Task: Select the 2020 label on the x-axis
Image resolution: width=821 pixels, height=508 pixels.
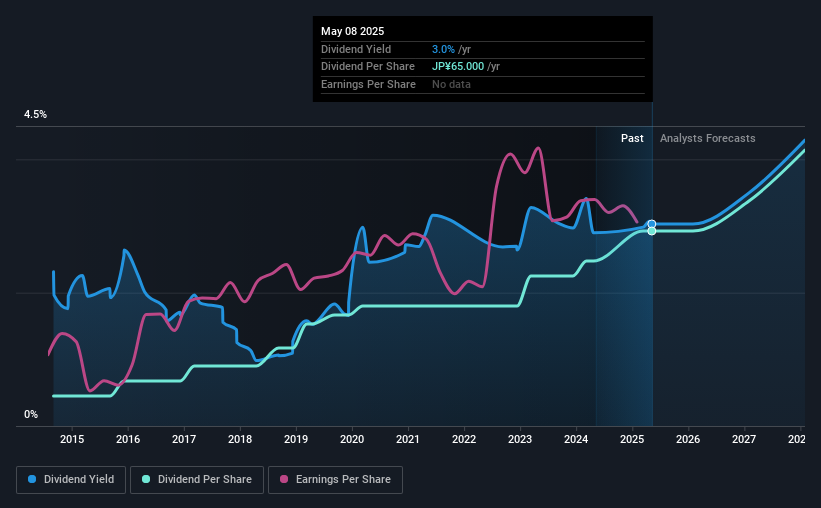Action: click(352, 439)
